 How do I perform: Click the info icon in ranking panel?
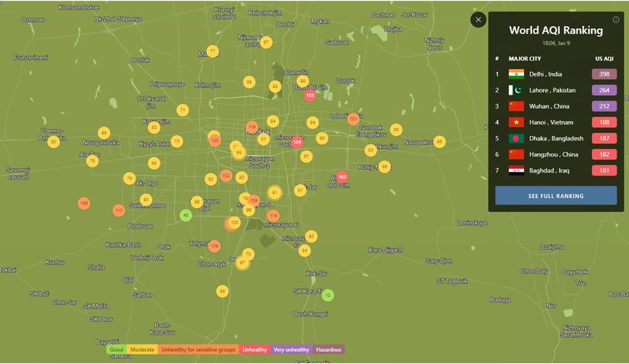click(616, 20)
